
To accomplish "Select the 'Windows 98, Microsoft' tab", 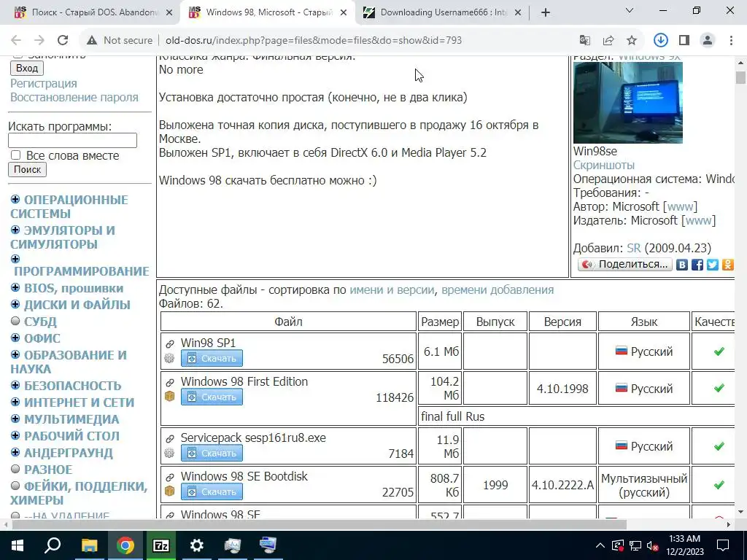I will [x=268, y=13].
